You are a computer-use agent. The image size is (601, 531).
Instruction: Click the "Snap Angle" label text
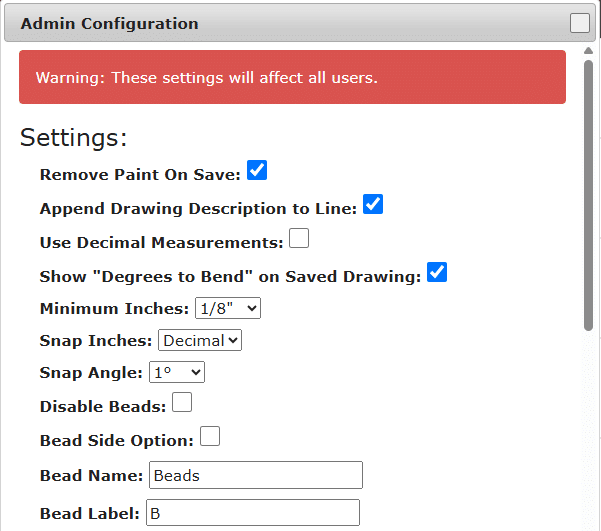pyautogui.click(x=91, y=373)
